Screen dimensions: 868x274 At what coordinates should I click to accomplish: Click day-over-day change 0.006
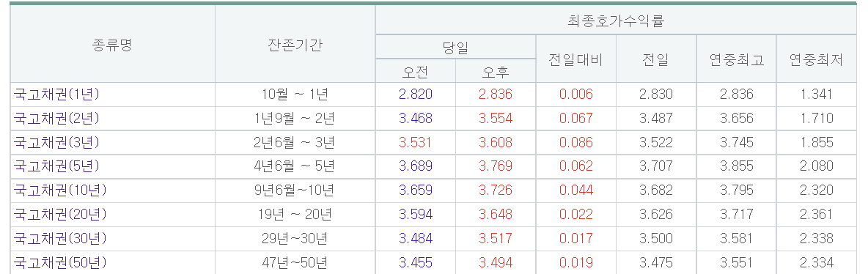point(575,94)
